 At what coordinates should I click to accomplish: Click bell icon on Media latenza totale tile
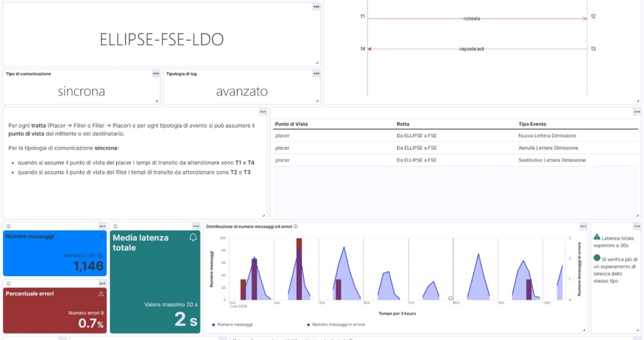(x=193, y=238)
